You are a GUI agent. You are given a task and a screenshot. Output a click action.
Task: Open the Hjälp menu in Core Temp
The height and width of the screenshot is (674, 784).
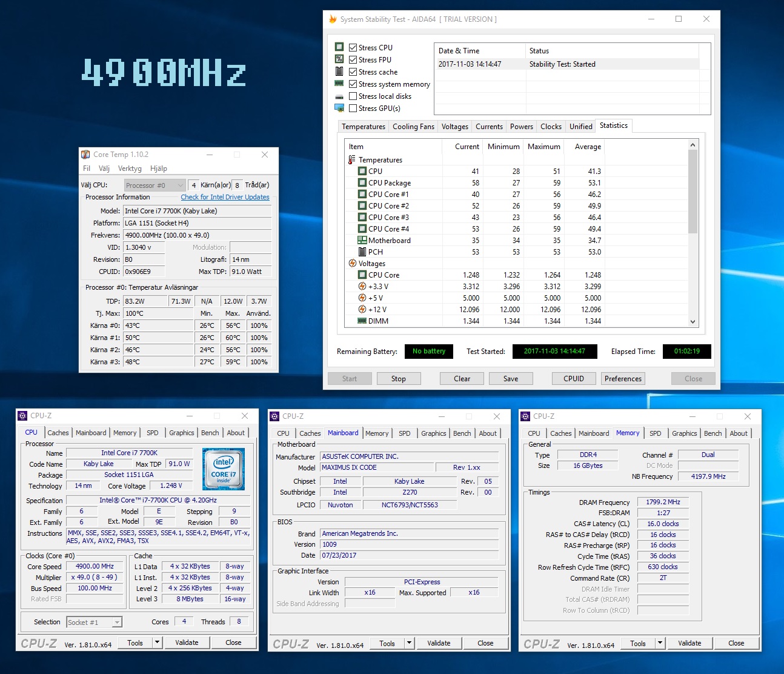pos(159,168)
